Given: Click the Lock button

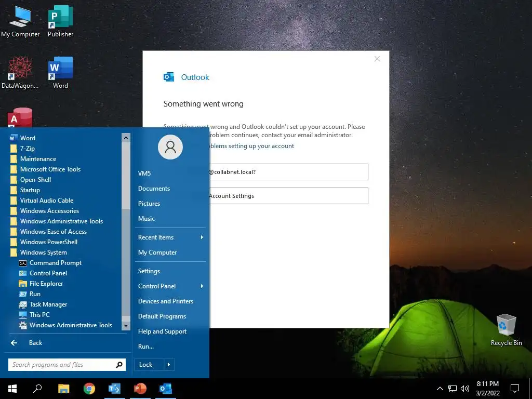Looking at the screenshot, I should click(149, 365).
